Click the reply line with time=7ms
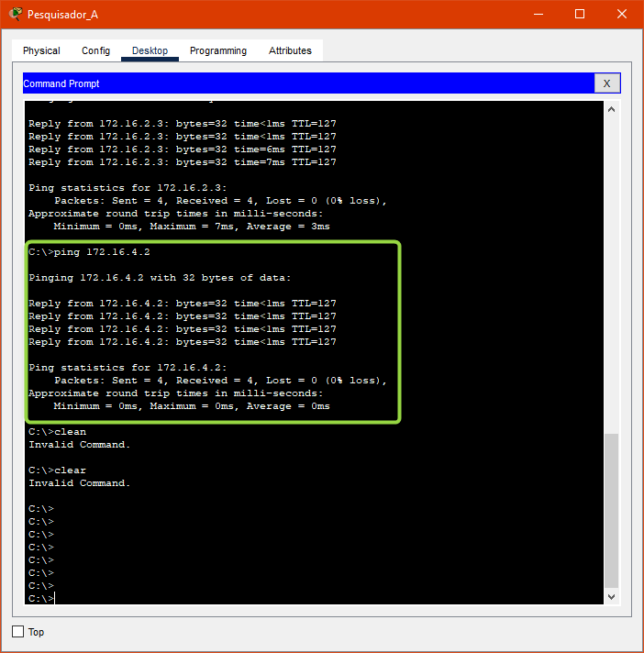This screenshot has height=653, width=644. pyautogui.click(x=182, y=162)
